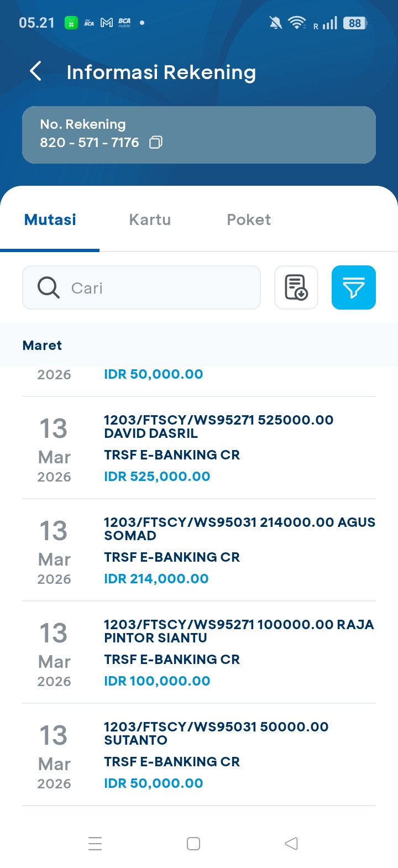Tap the Android home square icon
The height and width of the screenshot is (868, 398).
point(193,844)
